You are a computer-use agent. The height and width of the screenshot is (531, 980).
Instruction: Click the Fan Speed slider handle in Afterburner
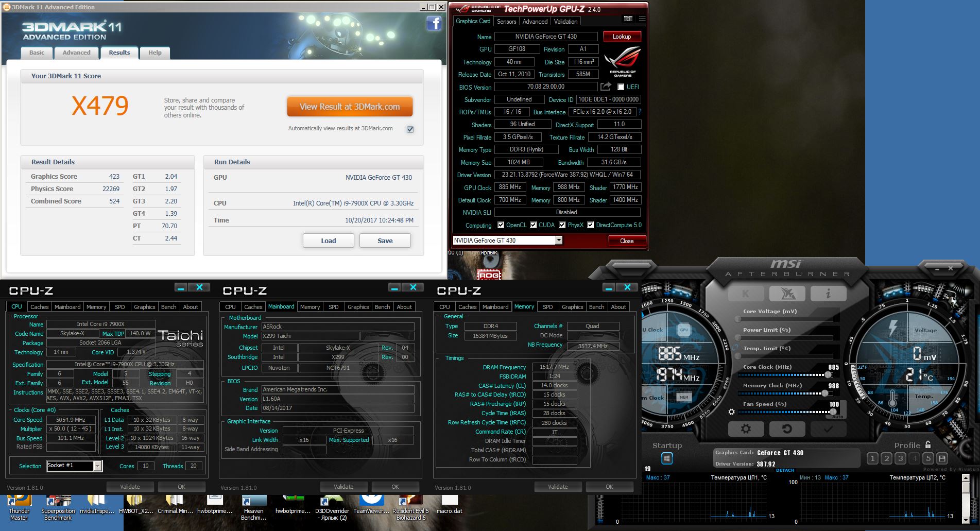[x=833, y=412]
